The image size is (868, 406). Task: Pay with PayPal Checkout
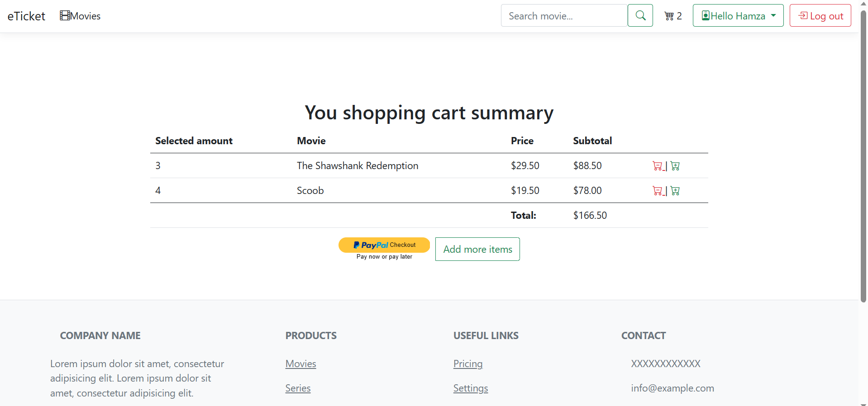click(384, 245)
